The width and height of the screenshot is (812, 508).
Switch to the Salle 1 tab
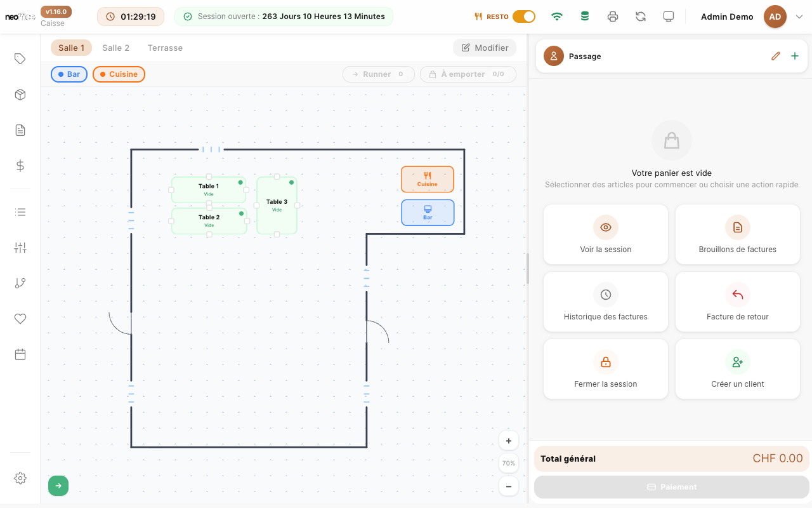tap(71, 48)
